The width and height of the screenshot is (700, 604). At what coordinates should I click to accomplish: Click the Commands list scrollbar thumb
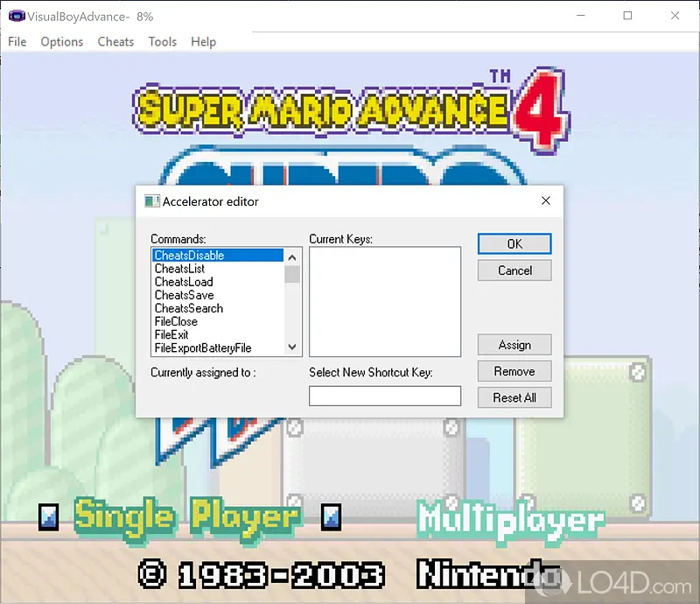pos(292,274)
